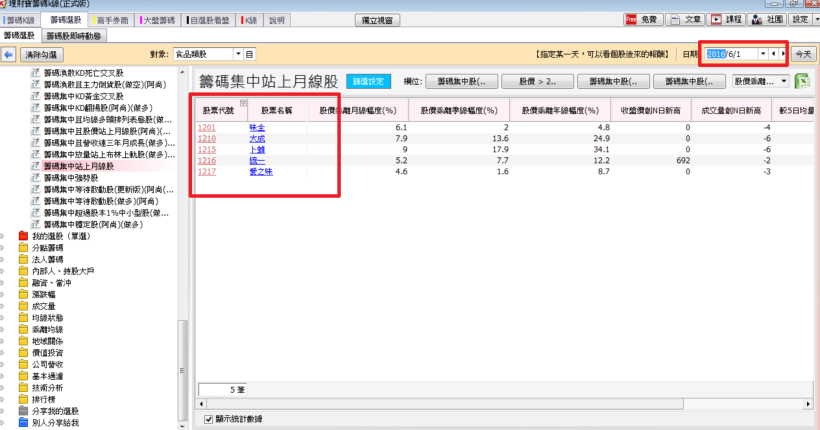
Task: Click the 今天 button
Action: 803,54
